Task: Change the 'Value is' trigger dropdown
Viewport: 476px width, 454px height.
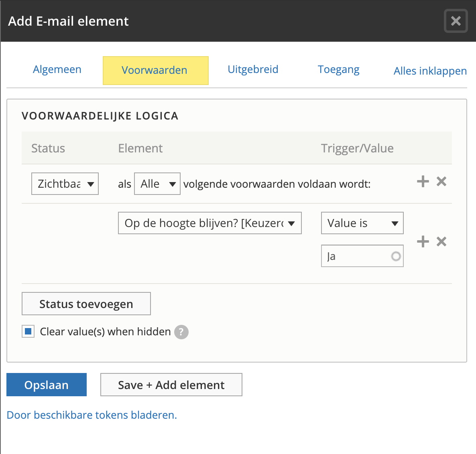Action: [x=362, y=223]
